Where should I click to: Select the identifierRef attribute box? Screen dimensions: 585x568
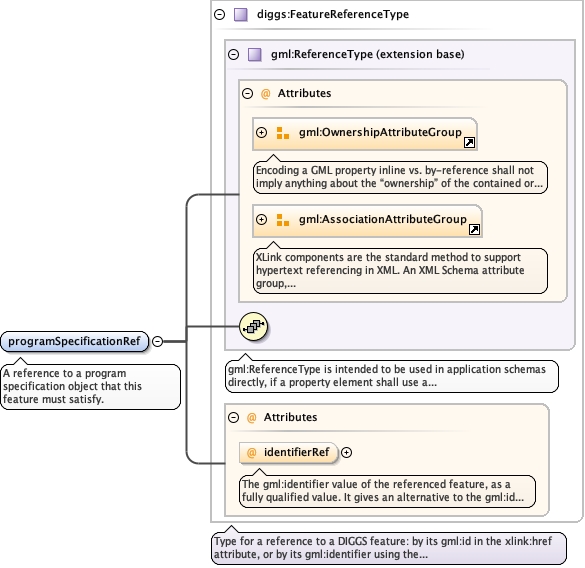click(288, 453)
